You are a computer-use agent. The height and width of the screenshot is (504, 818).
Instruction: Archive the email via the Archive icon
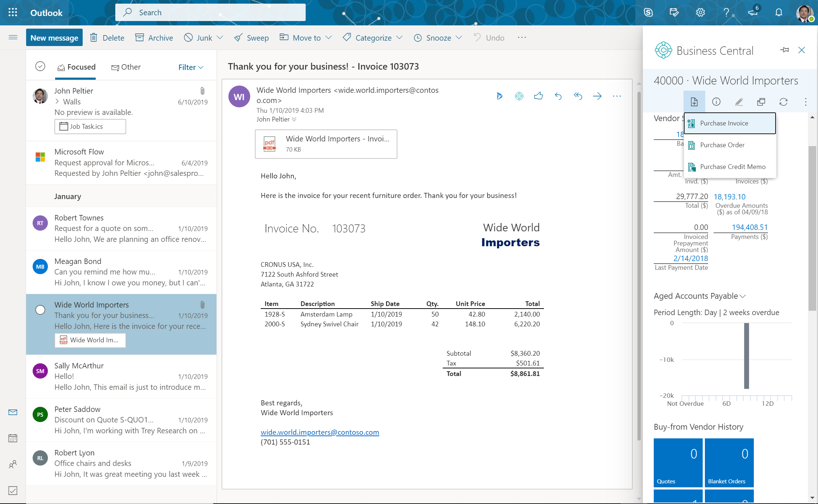pos(154,37)
